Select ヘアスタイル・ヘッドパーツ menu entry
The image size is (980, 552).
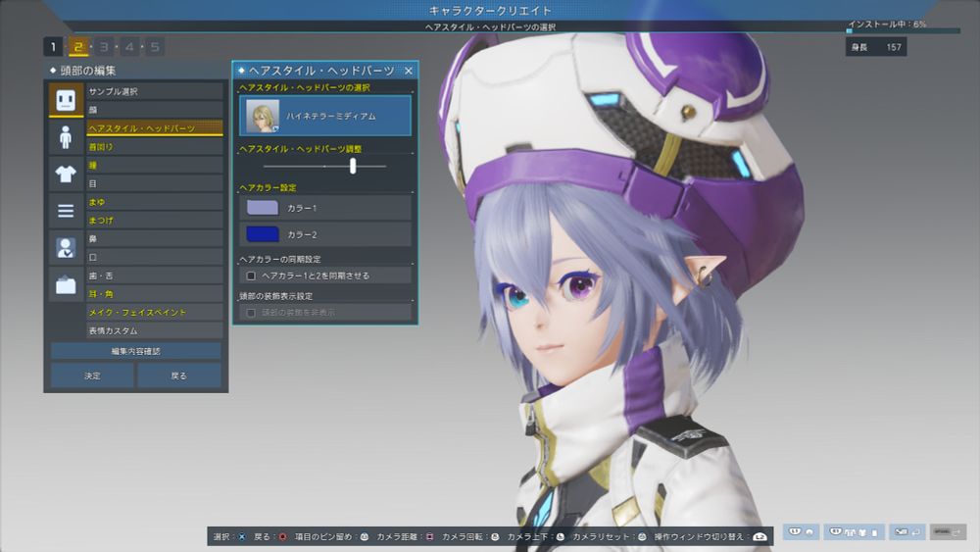click(x=155, y=128)
